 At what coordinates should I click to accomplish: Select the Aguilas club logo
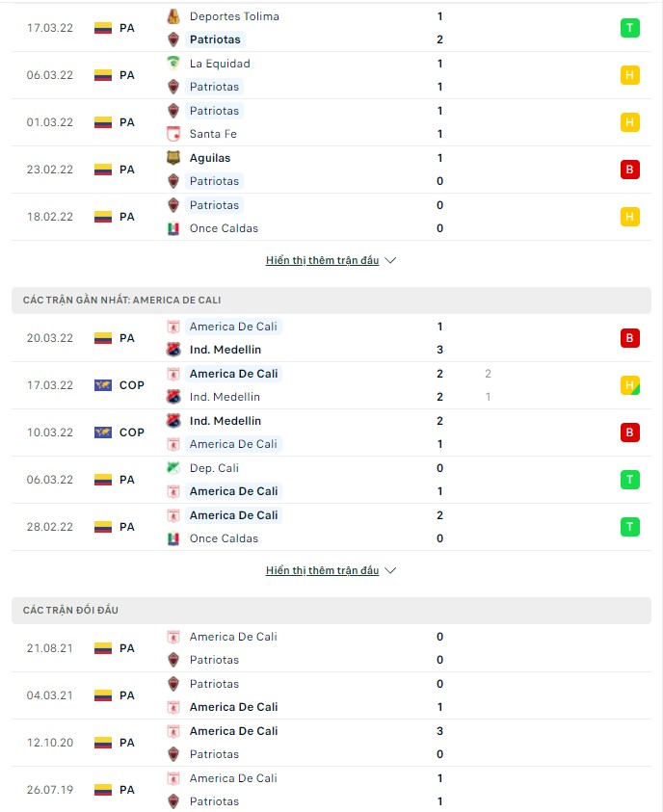[x=173, y=158]
